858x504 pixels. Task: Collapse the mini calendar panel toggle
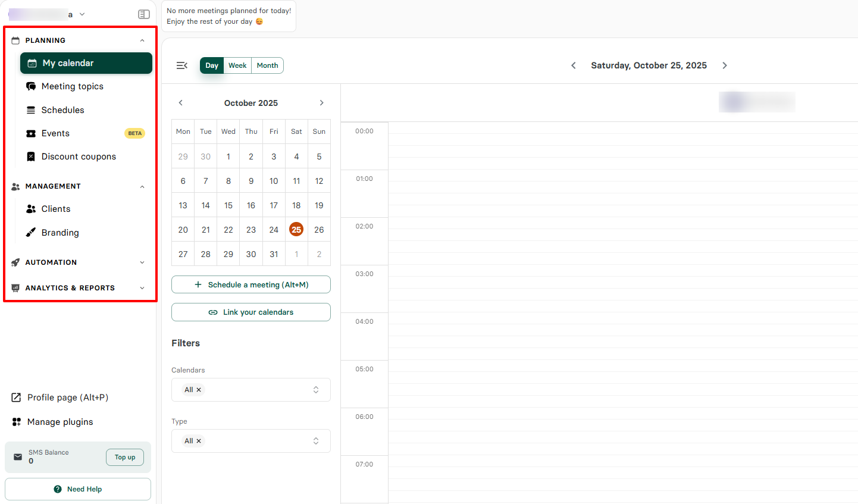tap(182, 65)
